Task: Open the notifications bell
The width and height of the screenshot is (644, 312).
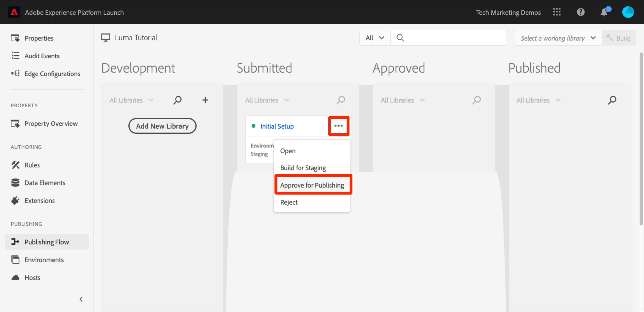Action: point(604,12)
